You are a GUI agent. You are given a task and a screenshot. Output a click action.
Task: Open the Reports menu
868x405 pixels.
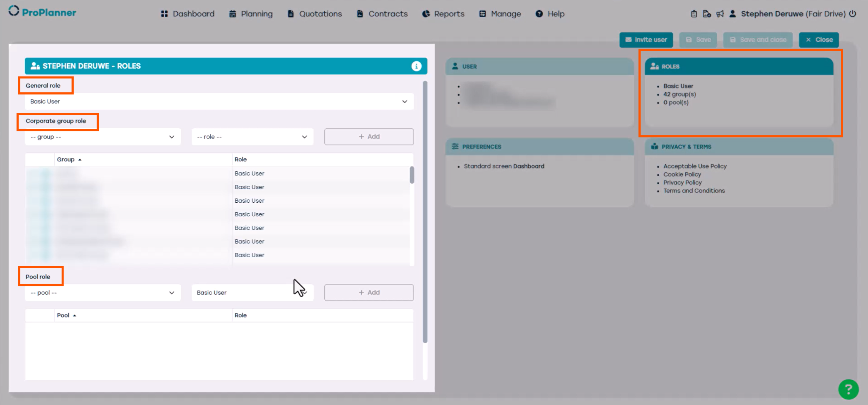(443, 14)
